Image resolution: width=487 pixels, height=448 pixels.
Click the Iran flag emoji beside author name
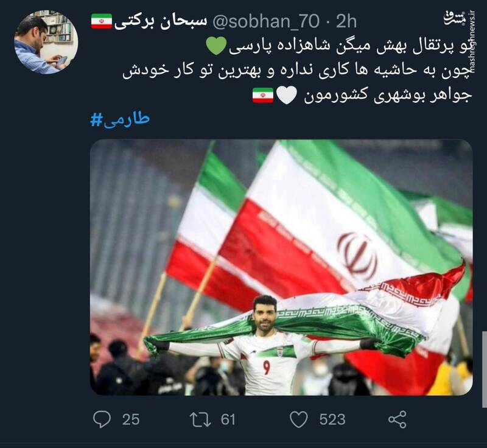click(102, 21)
